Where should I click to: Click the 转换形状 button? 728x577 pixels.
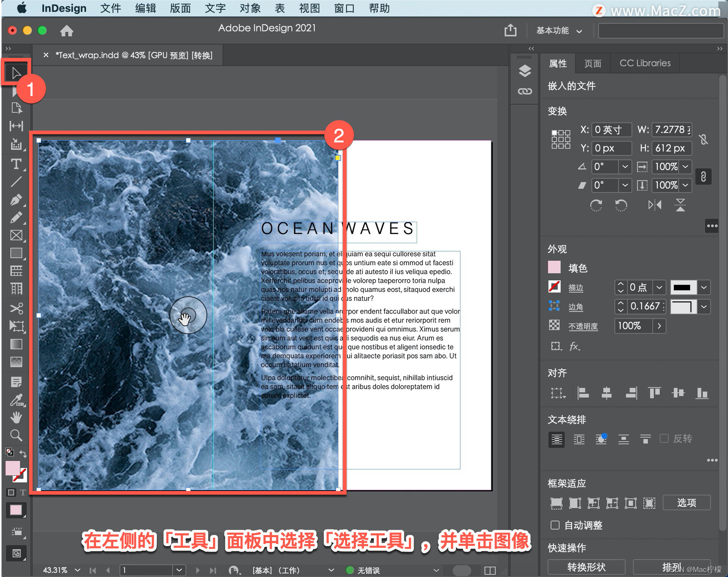[586, 567]
